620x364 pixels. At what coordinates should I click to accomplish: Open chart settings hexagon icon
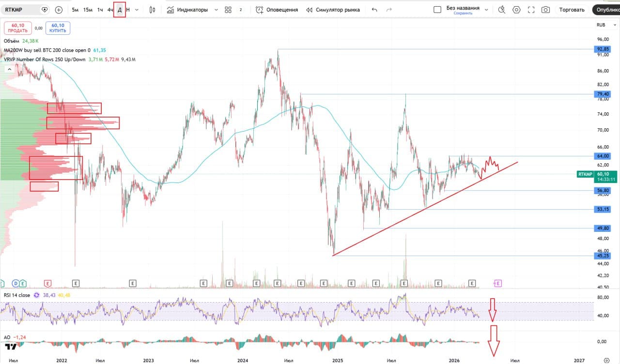[x=516, y=10]
